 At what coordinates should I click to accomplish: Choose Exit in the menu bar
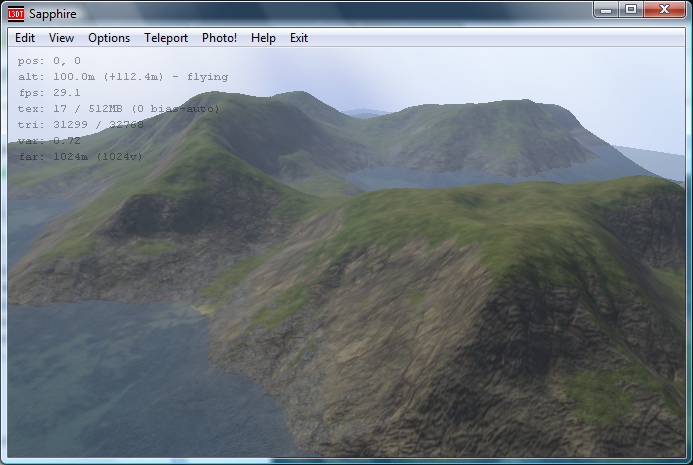tap(299, 38)
